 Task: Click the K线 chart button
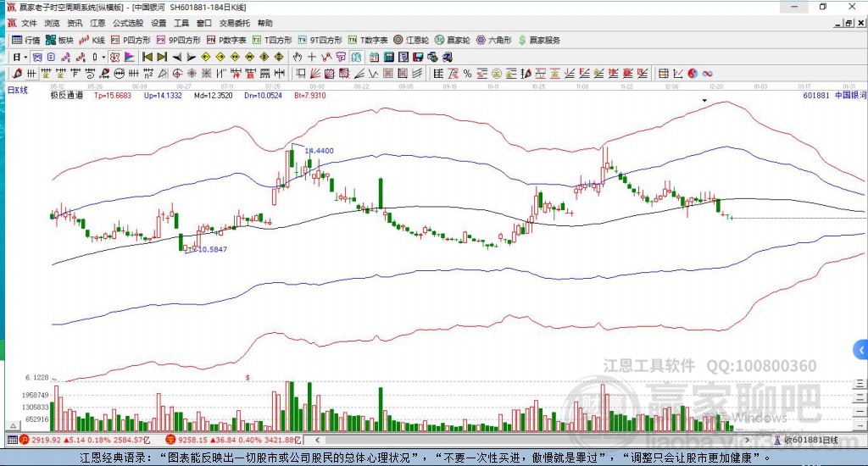pyautogui.click(x=92, y=40)
